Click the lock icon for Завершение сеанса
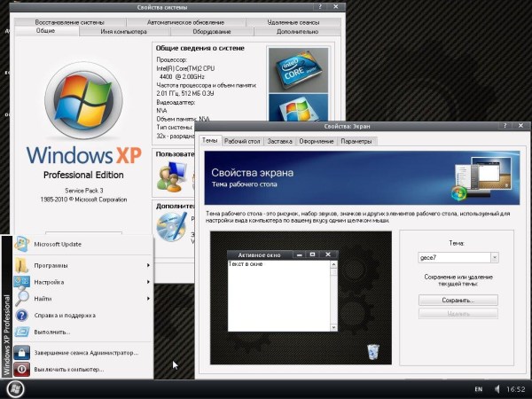Viewport: 532px width, 399px height. 22,352
